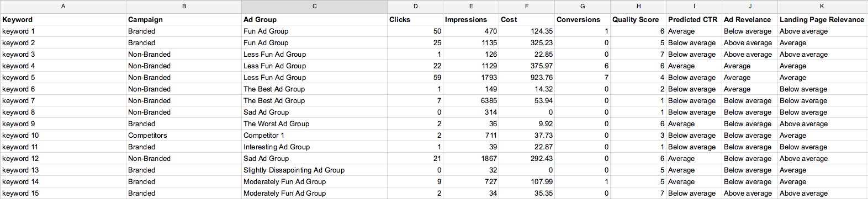Select keyword 14's 'Moderately Fun Ad Group' cell

coord(314,181)
